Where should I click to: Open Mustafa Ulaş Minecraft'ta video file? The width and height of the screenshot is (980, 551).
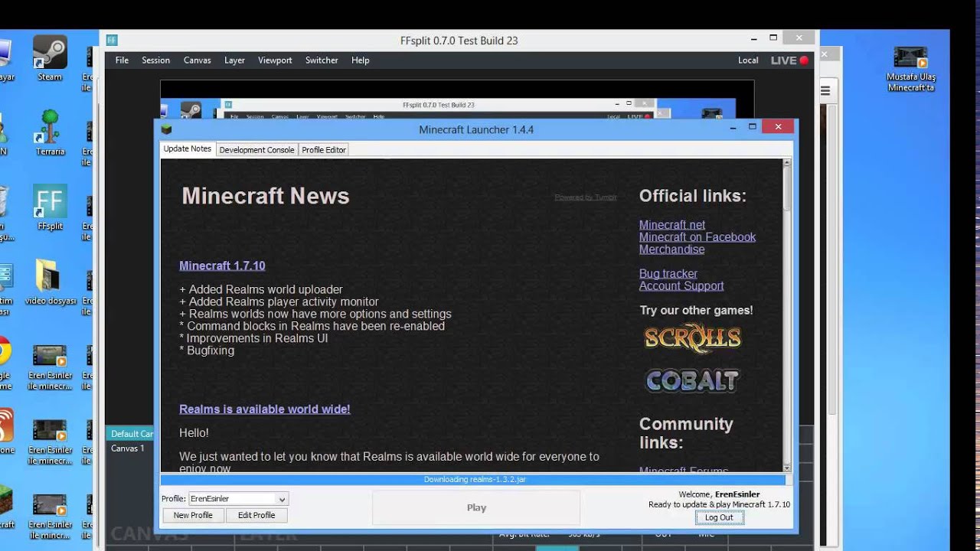pyautogui.click(x=911, y=69)
